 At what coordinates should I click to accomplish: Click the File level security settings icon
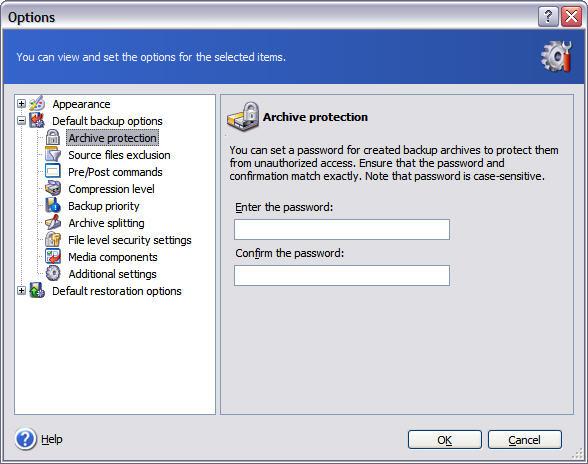(53, 240)
